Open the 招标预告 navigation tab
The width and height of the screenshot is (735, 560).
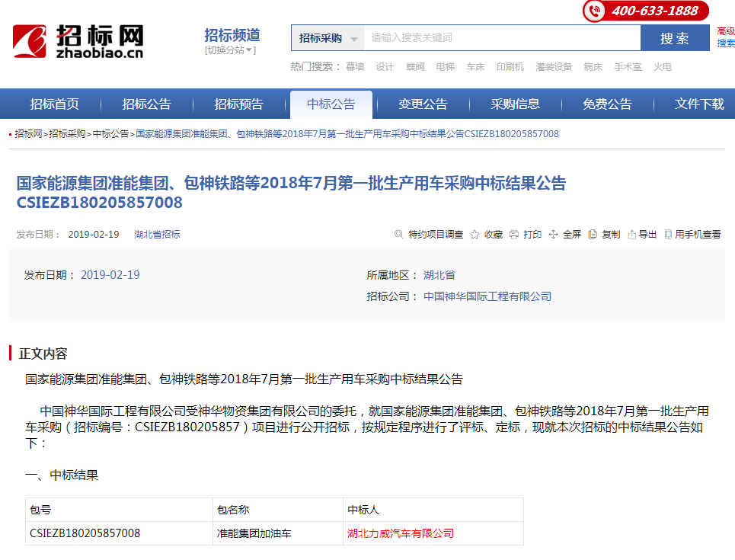pyautogui.click(x=238, y=104)
